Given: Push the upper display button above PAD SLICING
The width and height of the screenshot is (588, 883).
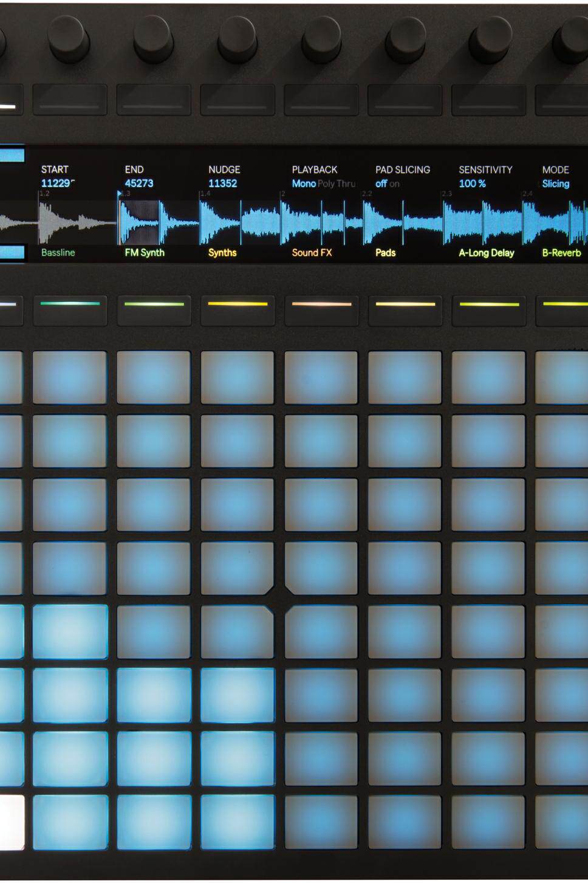Looking at the screenshot, I should tap(405, 99).
